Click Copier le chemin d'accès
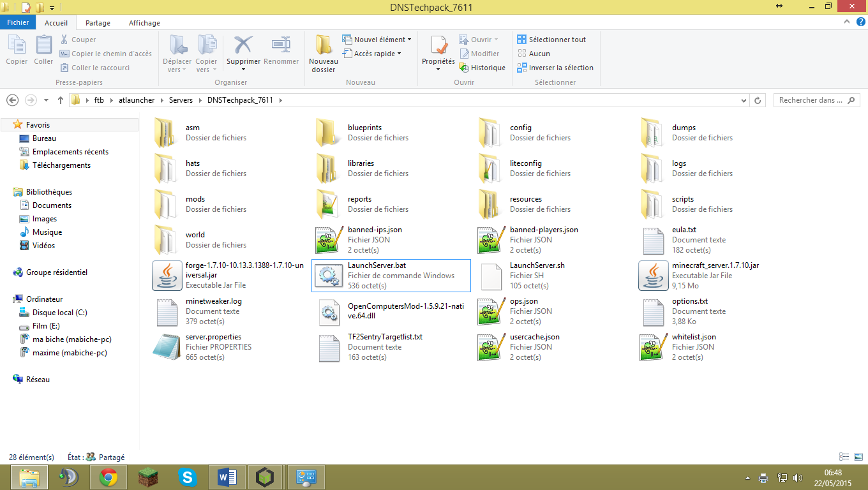868x490 pixels. pos(106,54)
